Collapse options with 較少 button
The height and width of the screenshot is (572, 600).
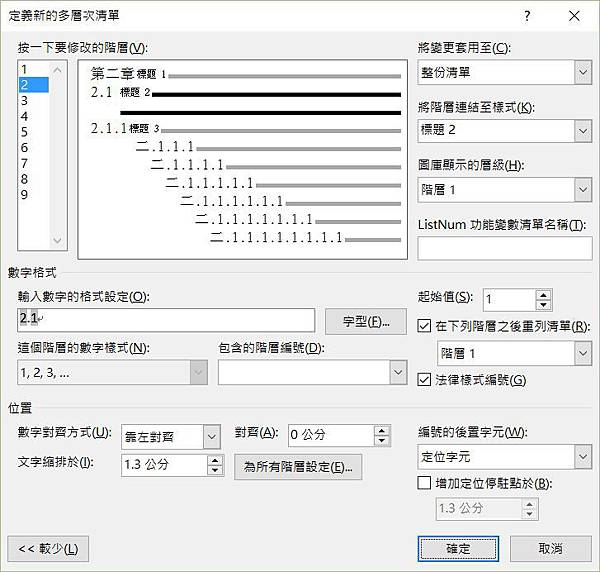point(48,549)
